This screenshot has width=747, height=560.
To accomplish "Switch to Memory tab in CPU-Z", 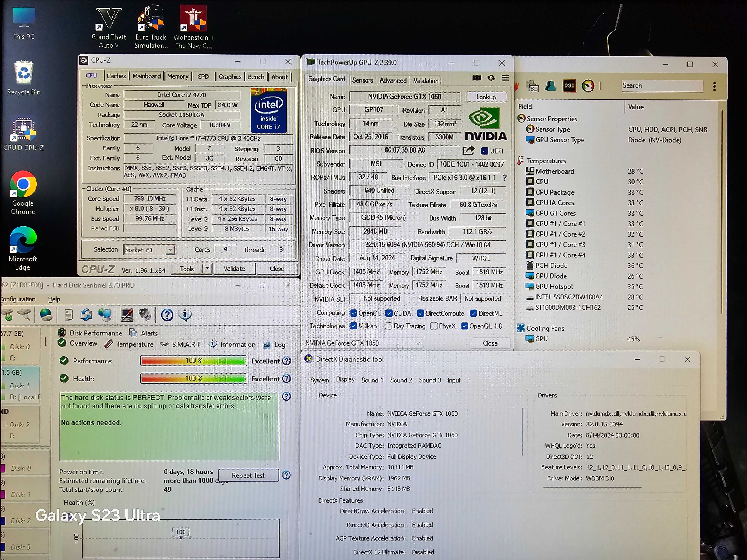I will [x=178, y=77].
